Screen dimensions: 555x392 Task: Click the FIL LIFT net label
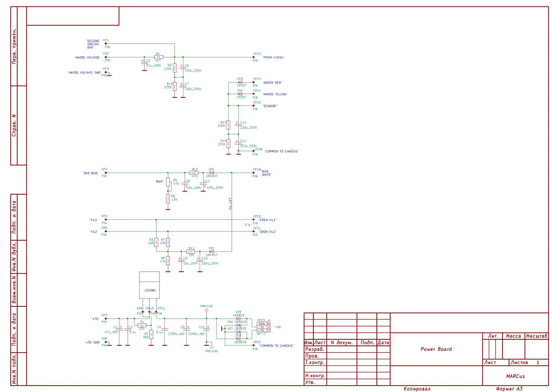[230, 204]
